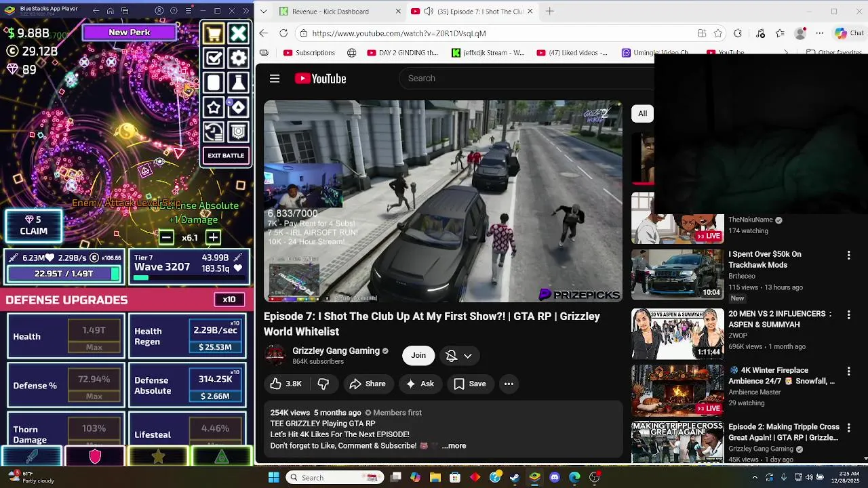Go to YouTube home via logo
The image size is (868, 488).
coord(320,79)
